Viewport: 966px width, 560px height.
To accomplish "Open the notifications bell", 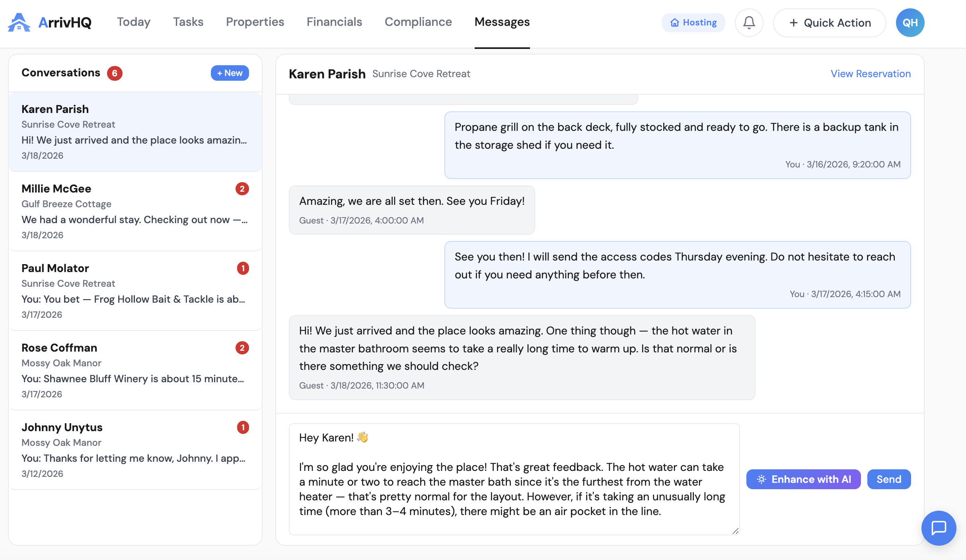I will point(749,23).
